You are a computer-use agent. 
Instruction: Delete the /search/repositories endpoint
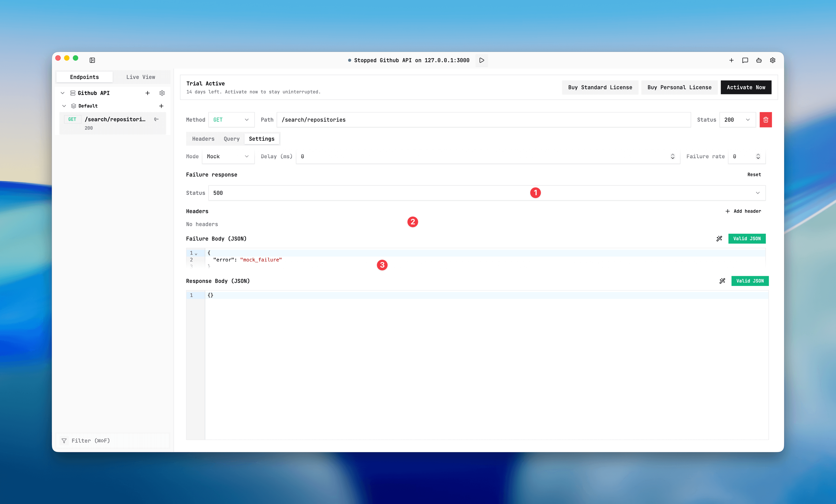pos(765,120)
